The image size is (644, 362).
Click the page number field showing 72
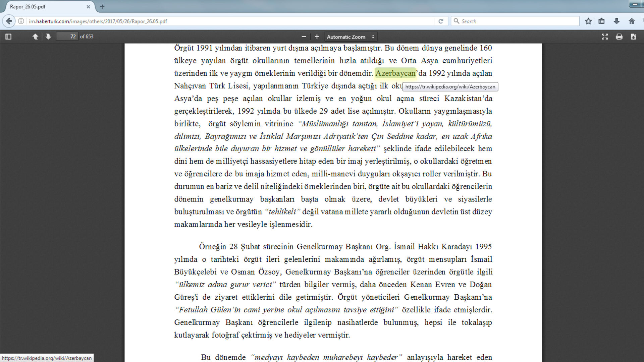click(67, 37)
